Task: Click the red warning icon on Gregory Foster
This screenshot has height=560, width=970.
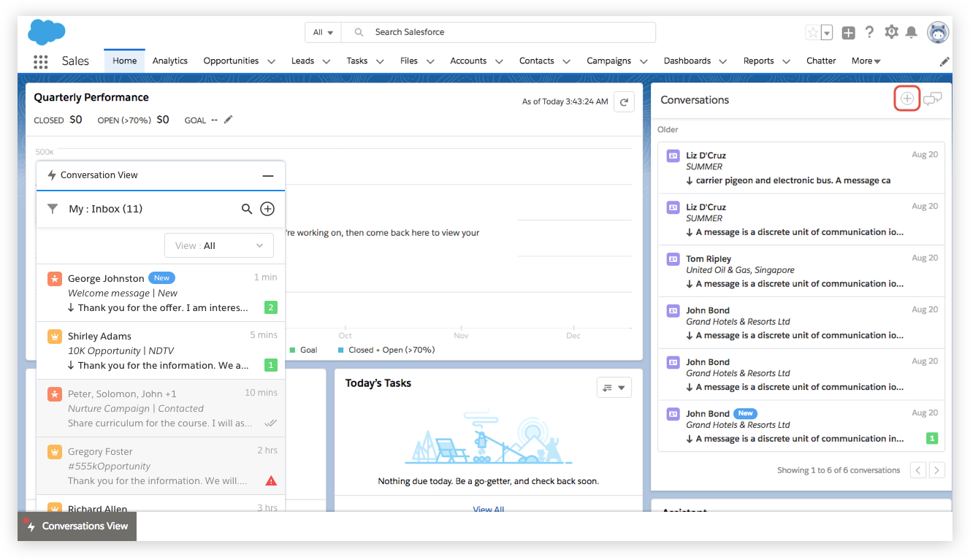Action: tap(271, 480)
